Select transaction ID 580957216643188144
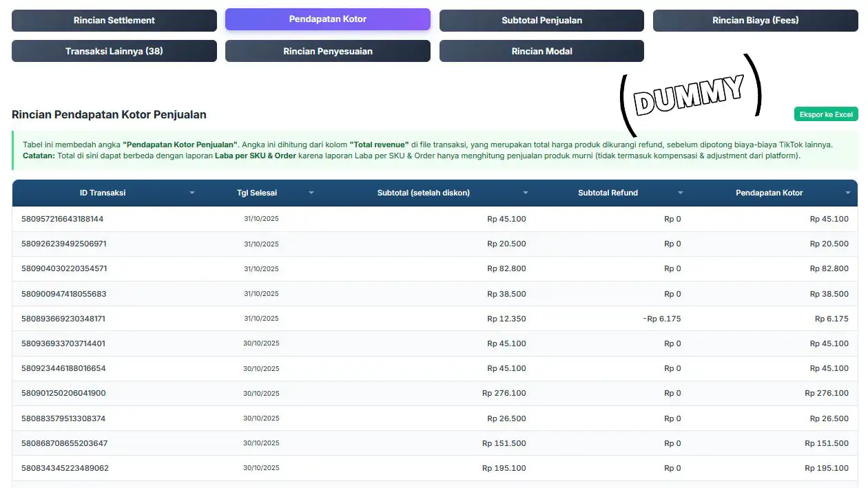Viewport: 868px width, 488px height. [x=63, y=219]
